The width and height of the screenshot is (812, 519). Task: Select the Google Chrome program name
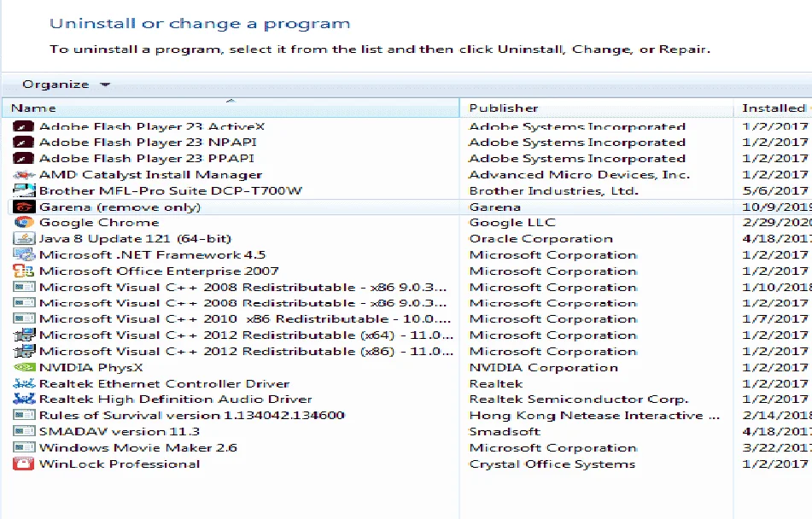tap(99, 222)
